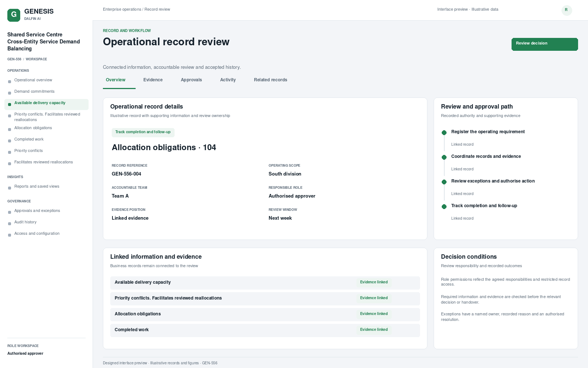Viewport: 588px width, 368px height.
Task: Click the Register the operating requirement step dot
Action: tap(444, 132)
